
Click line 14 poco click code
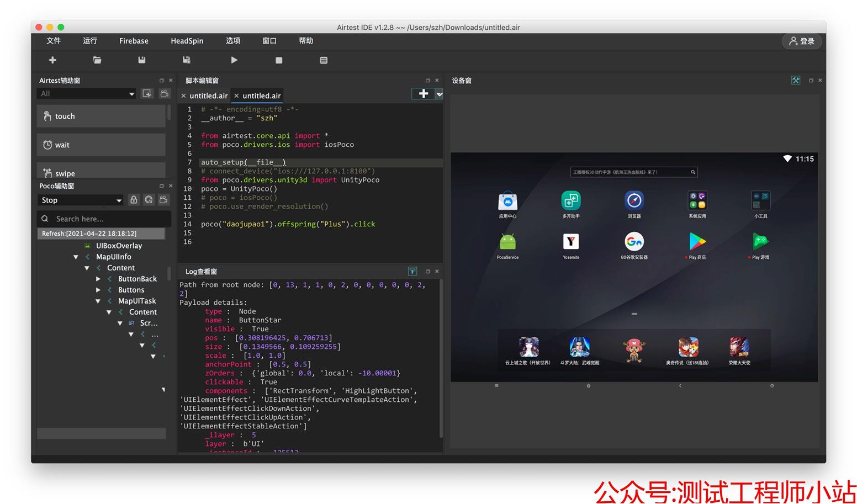288,224
